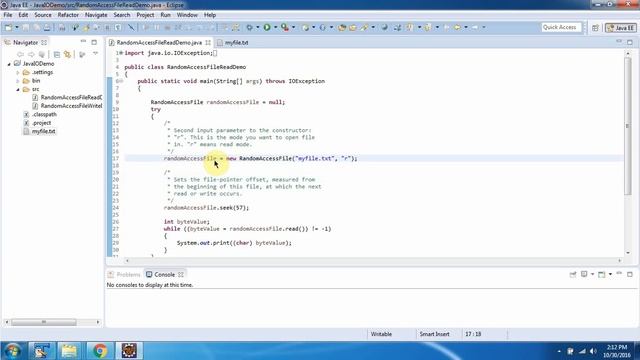640x360 pixels.
Task: Click Collapse All in Navigator
Action: (x=57, y=54)
